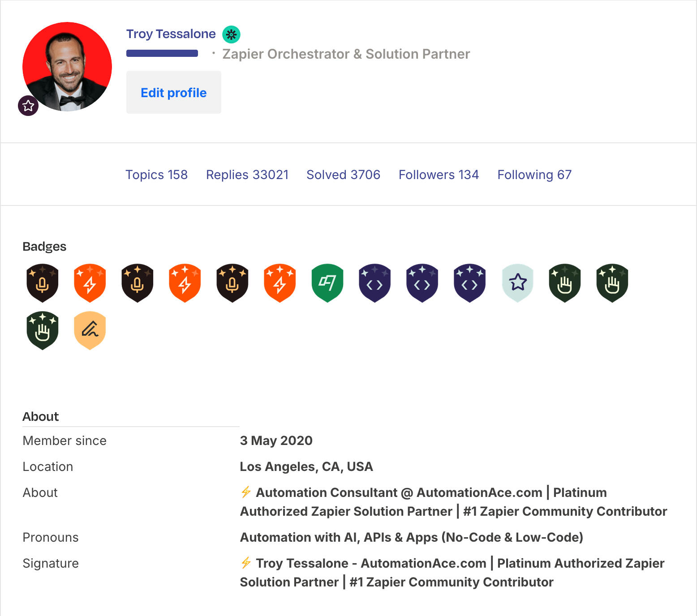Open the one-star orange lightning badge

point(90,283)
